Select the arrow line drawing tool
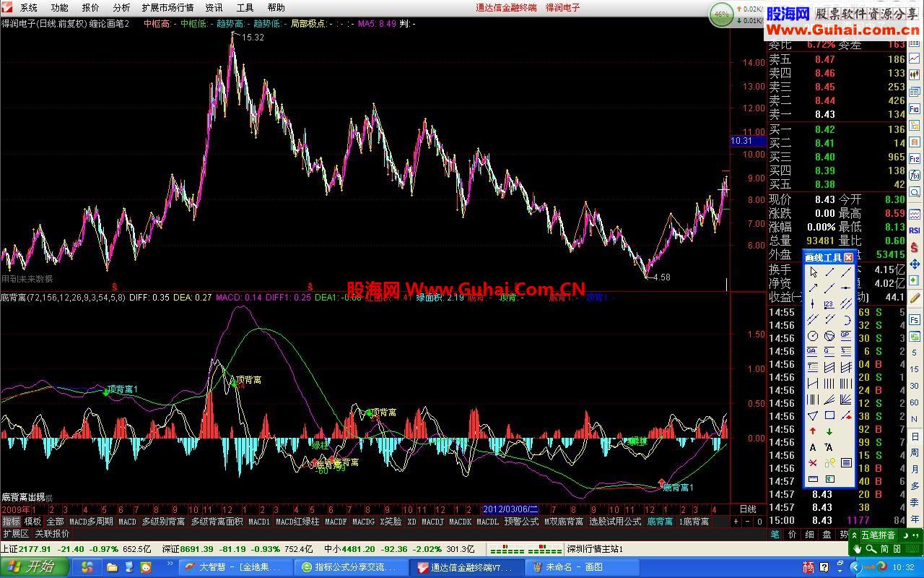Image resolution: width=924 pixels, height=578 pixels. (813, 288)
